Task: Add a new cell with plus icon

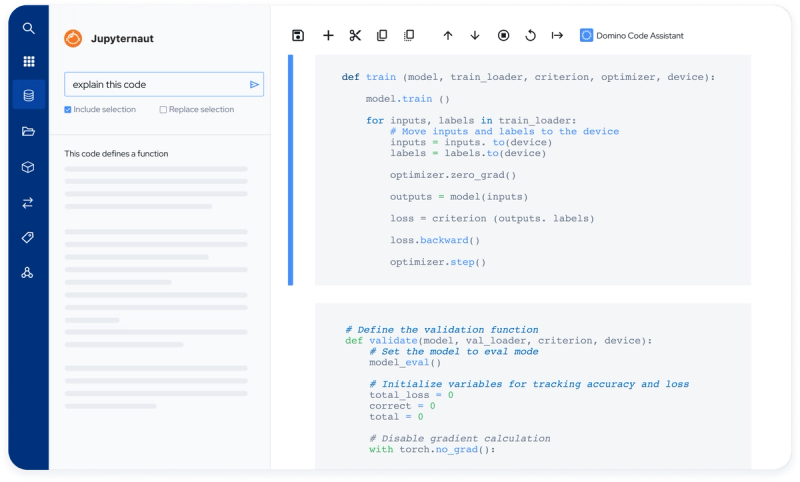Action: point(328,35)
